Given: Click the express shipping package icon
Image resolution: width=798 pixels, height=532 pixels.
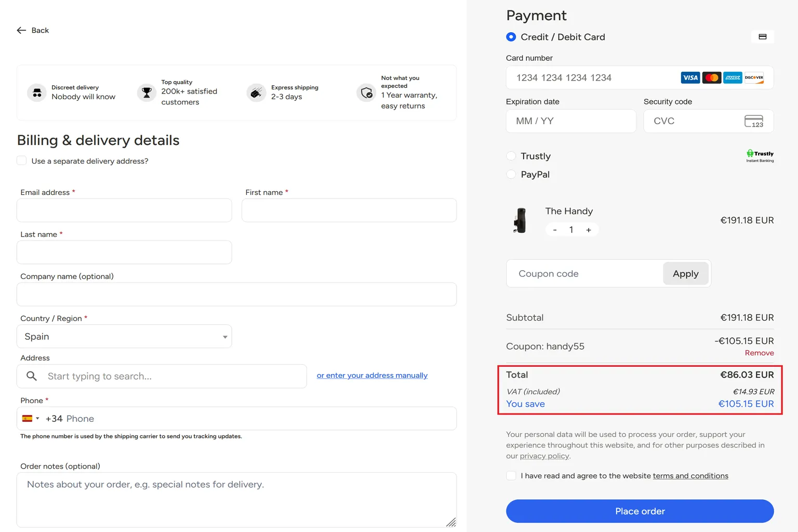Looking at the screenshot, I should [x=256, y=92].
